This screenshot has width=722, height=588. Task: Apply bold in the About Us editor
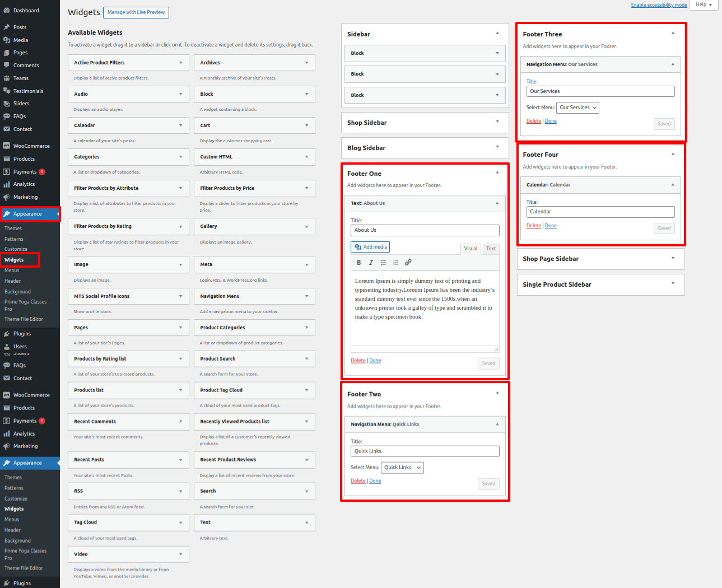click(x=359, y=263)
